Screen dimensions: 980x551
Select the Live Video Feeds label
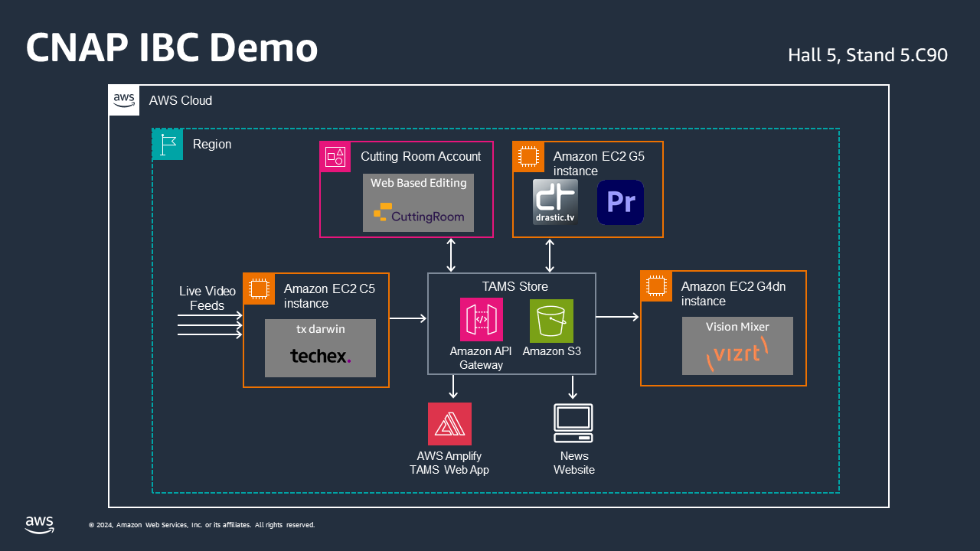pyautogui.click(x=206, y=298)
